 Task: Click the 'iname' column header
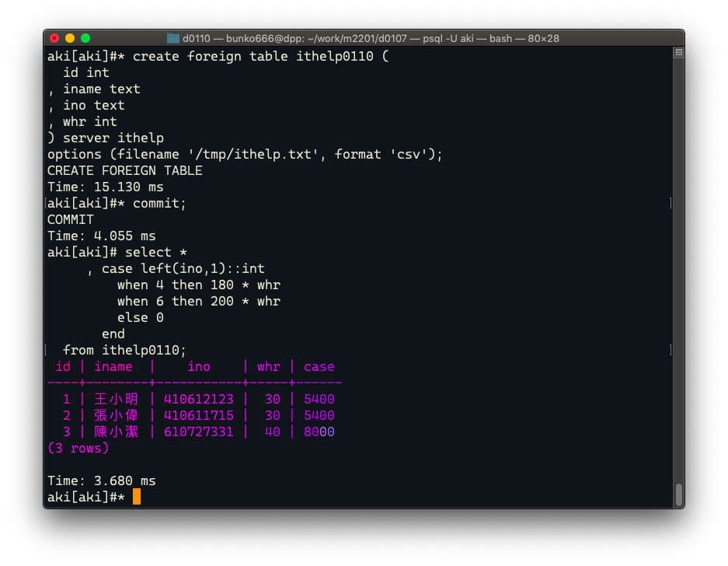tap(113, 367)
